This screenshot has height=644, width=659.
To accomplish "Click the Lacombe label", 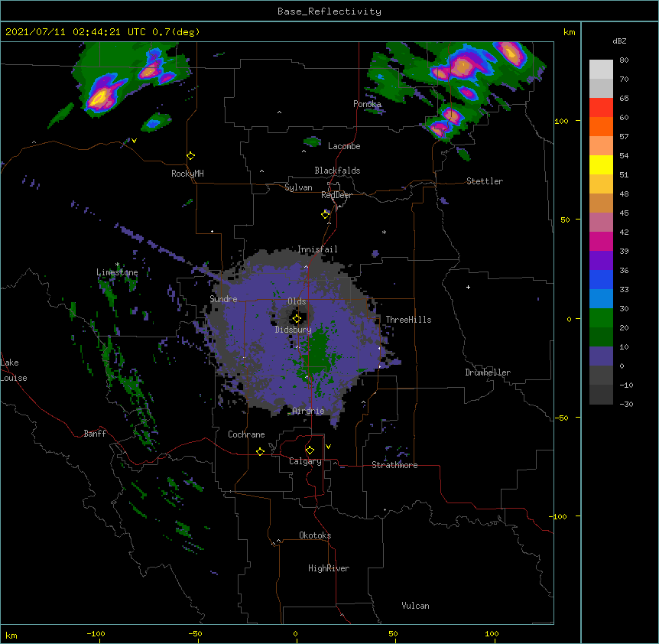I will 344,146.
